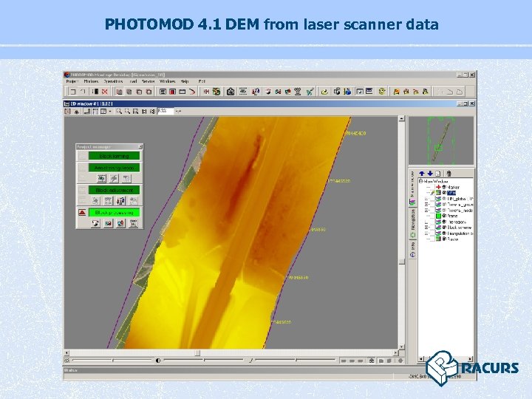Click the zoom value input field
Viewport: 532px width, 399px height.
pos(166,112)
